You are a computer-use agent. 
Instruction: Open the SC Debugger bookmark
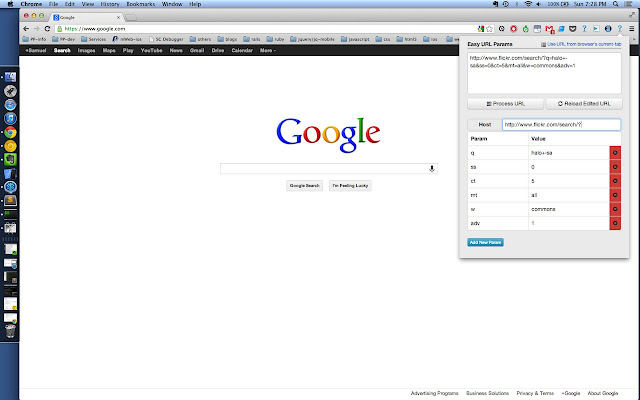pos(166,39)
